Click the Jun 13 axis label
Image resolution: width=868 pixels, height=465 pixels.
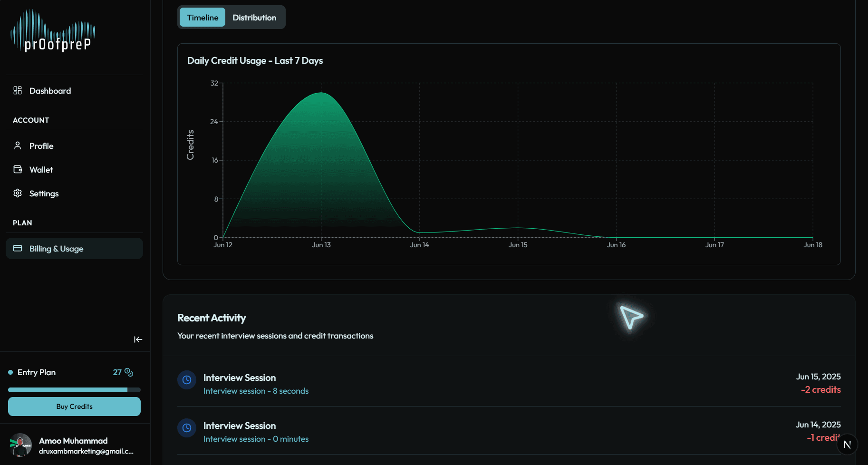coord(321,245)
